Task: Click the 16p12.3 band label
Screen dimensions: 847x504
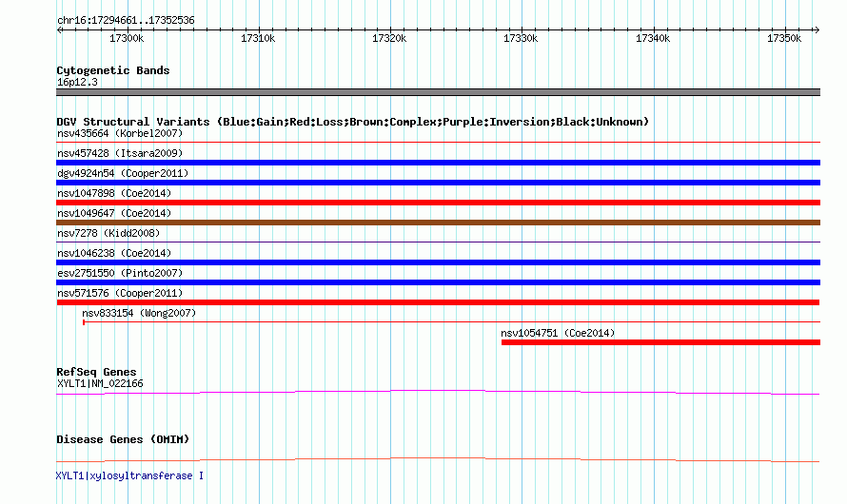Action: coord(77,82)
